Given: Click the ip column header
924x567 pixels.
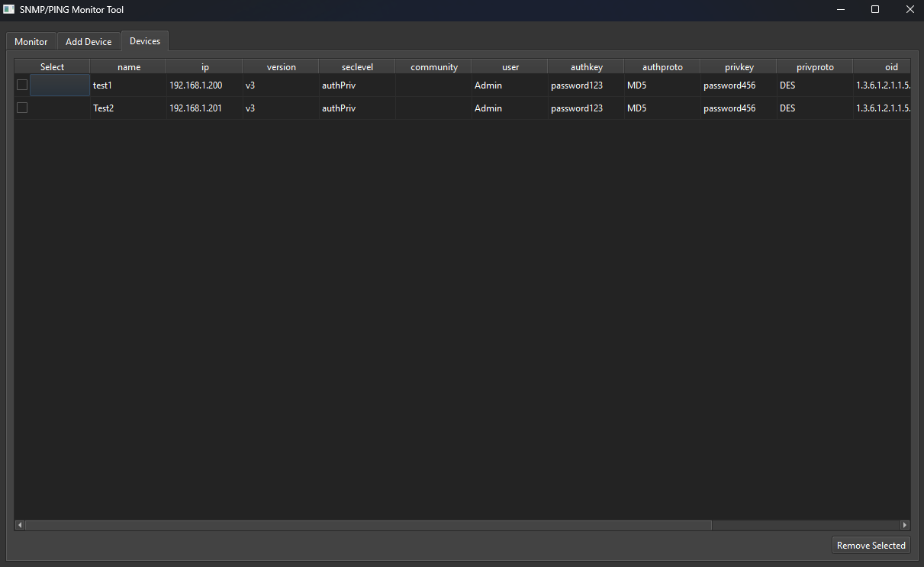Looking at the screenshot, I should click(204, 66).
